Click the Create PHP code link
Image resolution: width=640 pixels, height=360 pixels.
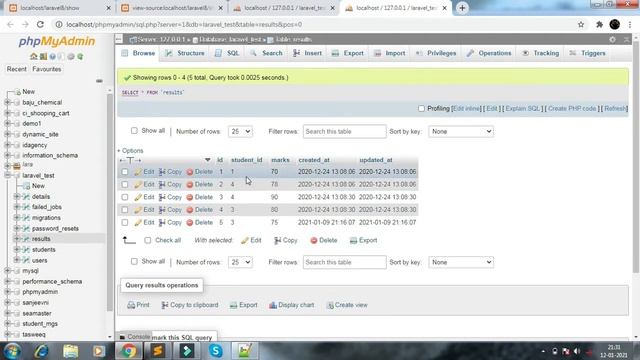pyautogui.click(x=572, y=109)
